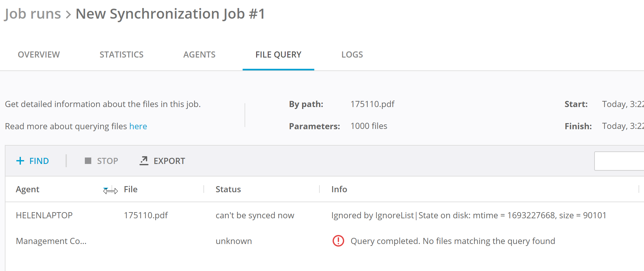
Task: Select the File Query tab
Action: [278, 55]
